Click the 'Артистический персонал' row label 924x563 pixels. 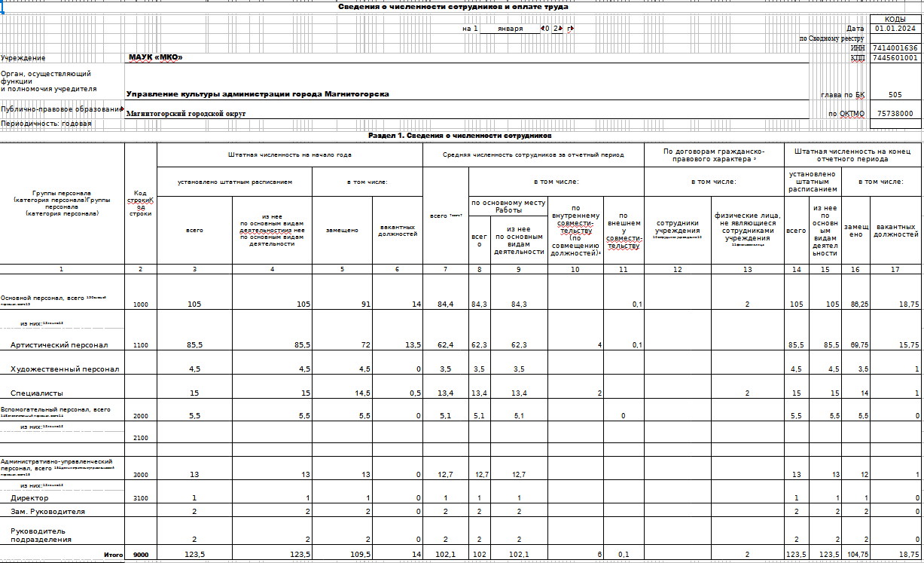(59, 344)
